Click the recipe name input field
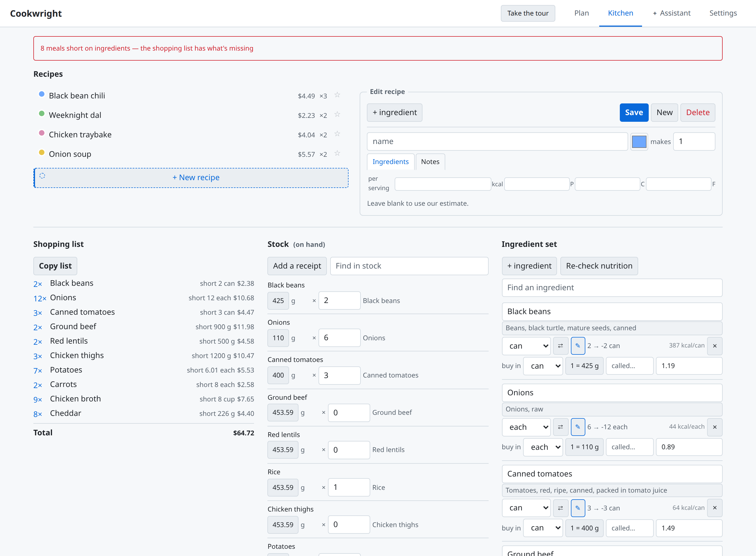Image resolution: width=756 pixels, height=556 pixels. pos(497,142)
